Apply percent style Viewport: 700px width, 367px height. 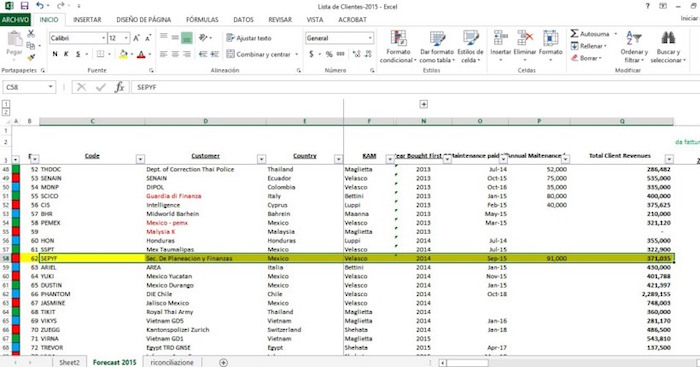[329, 54]
